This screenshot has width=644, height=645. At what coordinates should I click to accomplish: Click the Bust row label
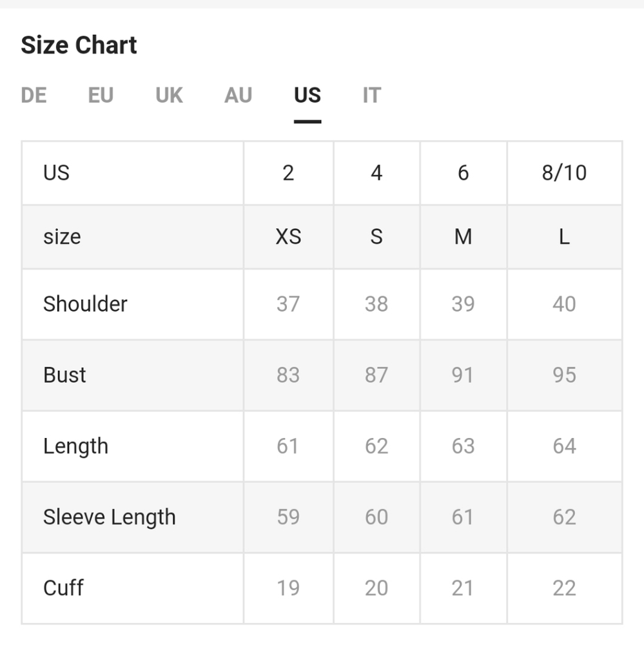[x=64, y=375]
